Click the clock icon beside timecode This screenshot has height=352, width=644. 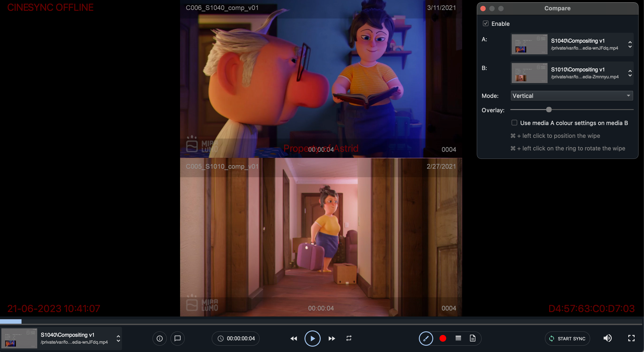[x=220, y=339]
